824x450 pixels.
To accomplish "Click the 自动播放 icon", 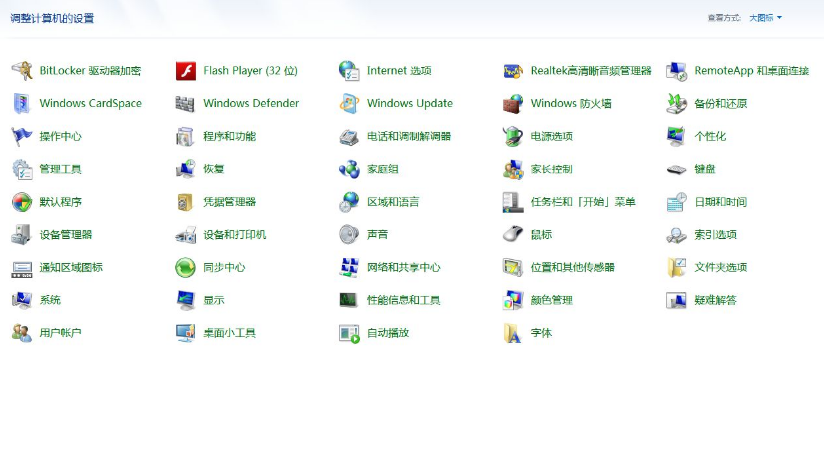I will click(x=349, y=333).
